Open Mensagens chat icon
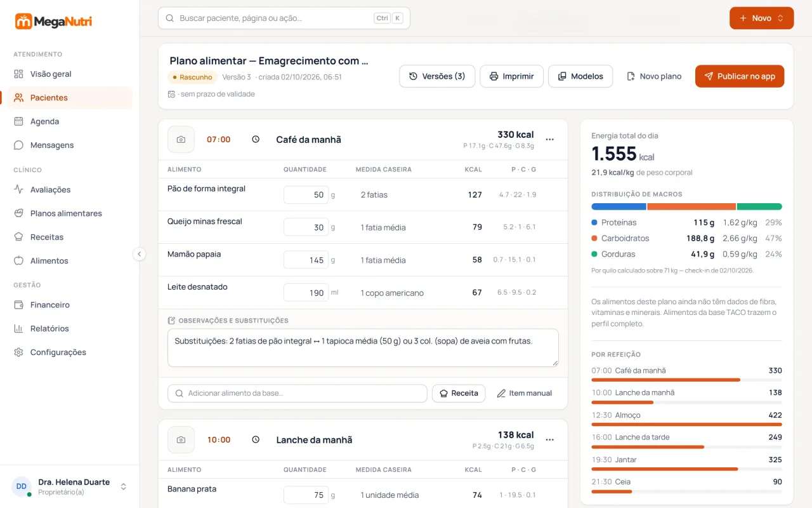 click(x=18, y=145)
